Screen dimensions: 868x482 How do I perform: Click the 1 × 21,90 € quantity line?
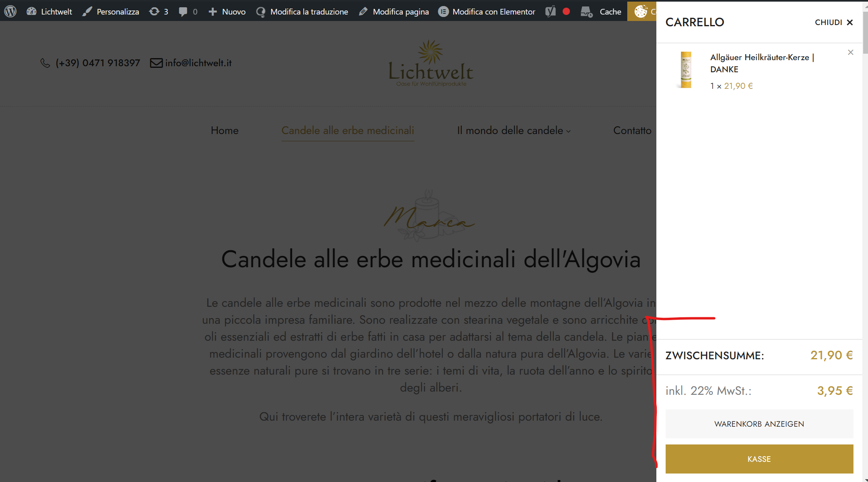coord(731,86)
